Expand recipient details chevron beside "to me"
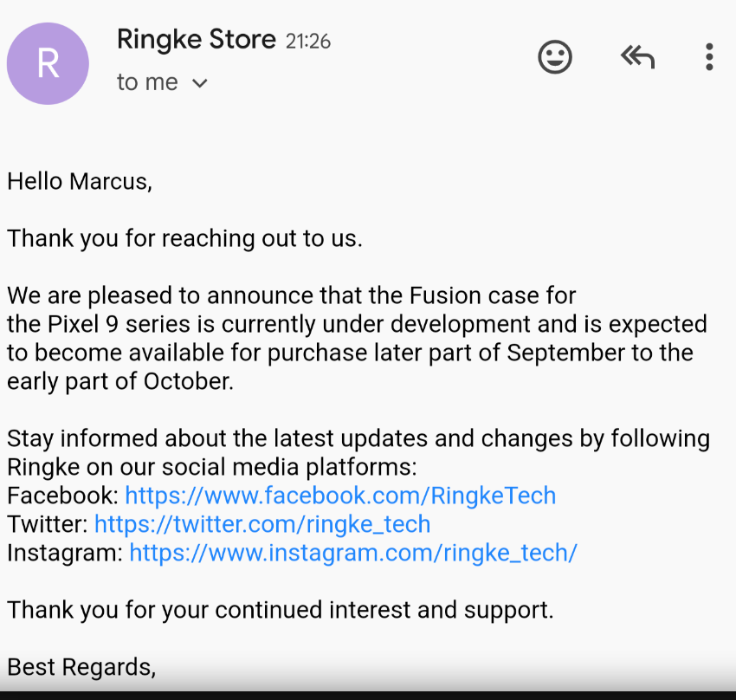The height and width of the screenshot is (700, 736). (x=200, y=83)
